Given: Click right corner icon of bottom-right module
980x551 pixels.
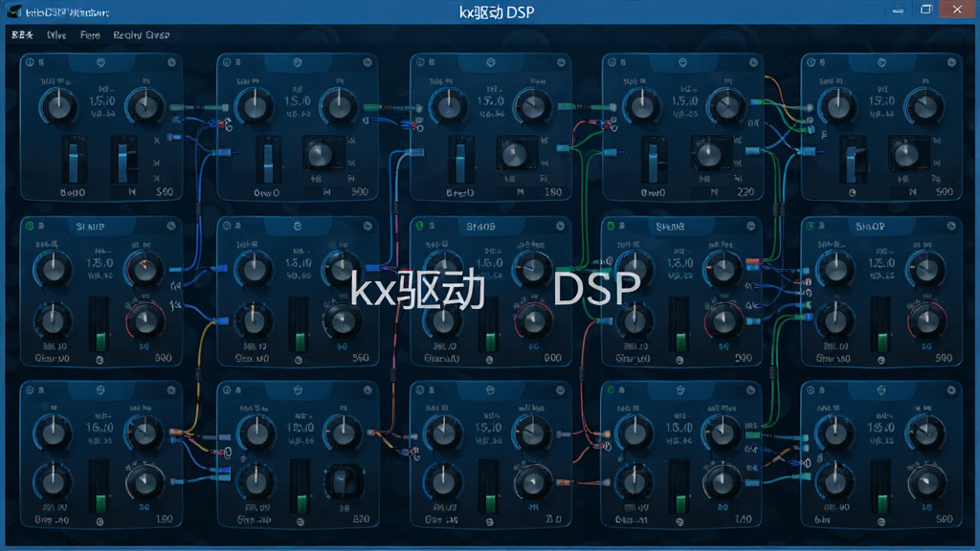Looking at the screenshot, I should 951,390.
